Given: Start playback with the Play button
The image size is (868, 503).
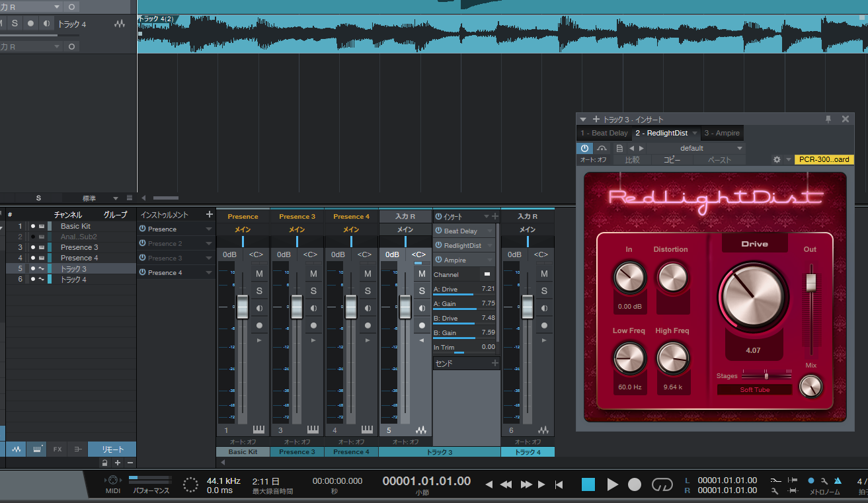Looking at the screenshot, I should 612,484.
